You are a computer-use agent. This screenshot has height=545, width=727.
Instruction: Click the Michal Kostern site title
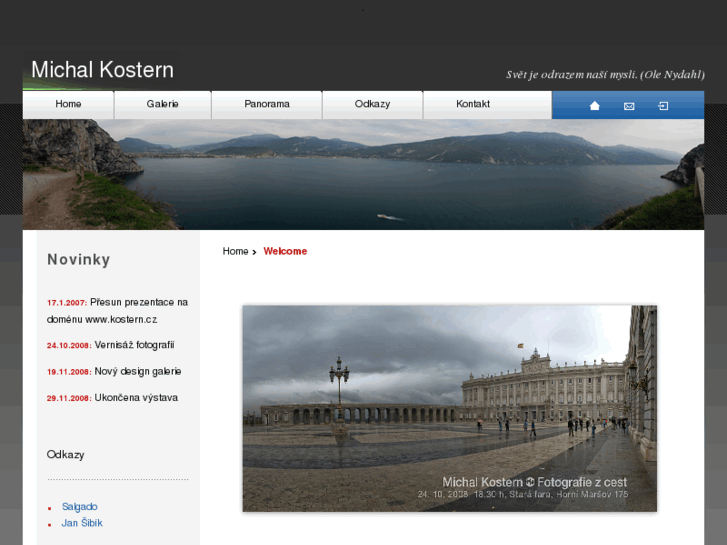(x=102, y=70)
